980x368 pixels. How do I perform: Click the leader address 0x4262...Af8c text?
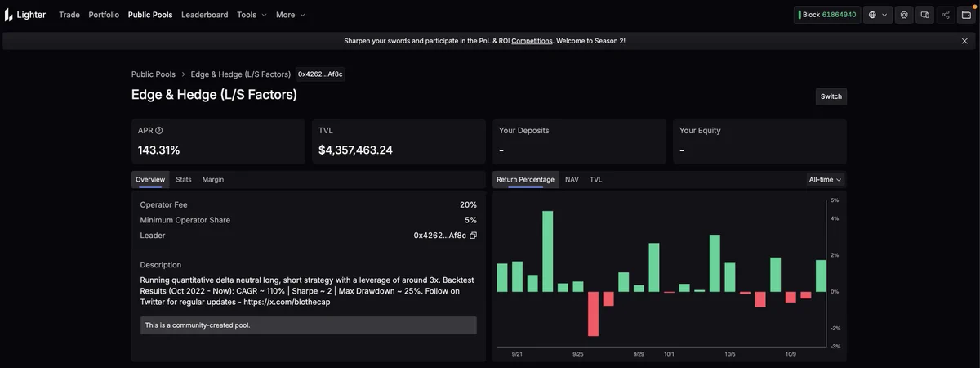pos(440,236)
